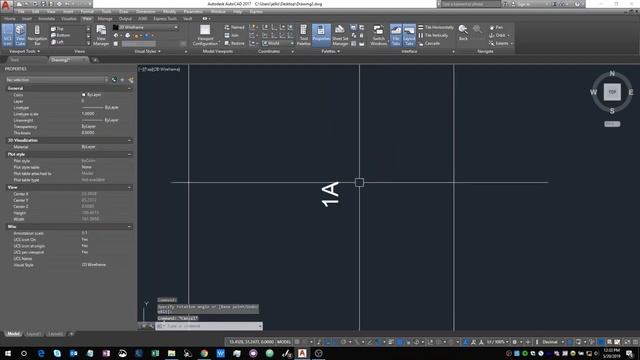The height and width of the screenshot is (360, 640).
Task: Click Tile Vertically
Action: (433, 36)
